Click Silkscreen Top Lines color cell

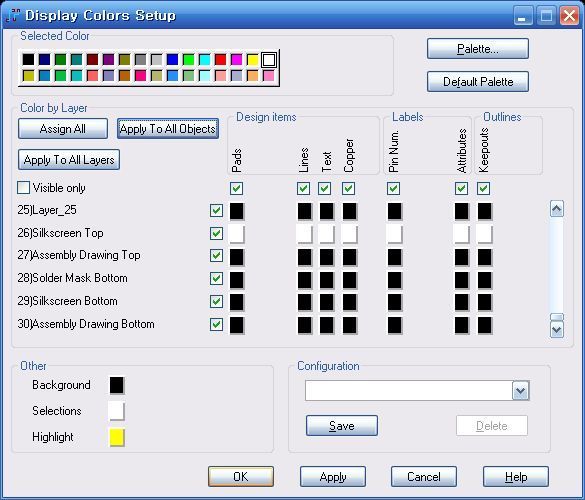tap(304, 234)
